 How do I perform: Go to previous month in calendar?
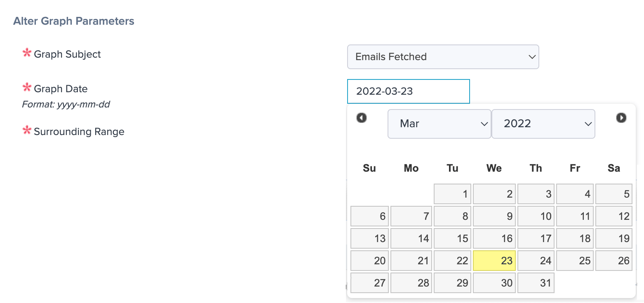362,118
